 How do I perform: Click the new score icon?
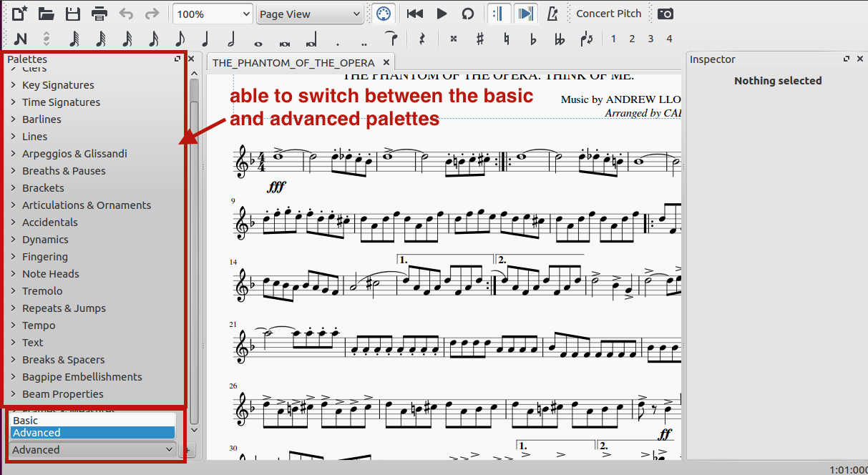20,14
